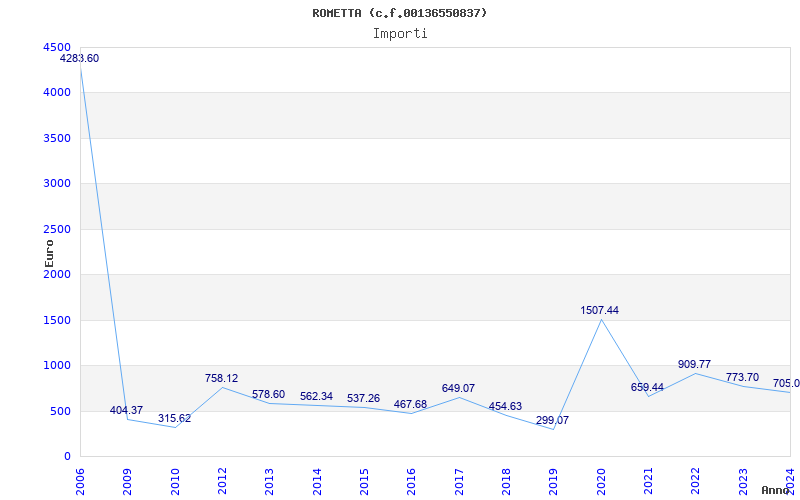Click the 562.34 data value
Viewport: 800px width, 500px height.
click(x=316, y=396)
